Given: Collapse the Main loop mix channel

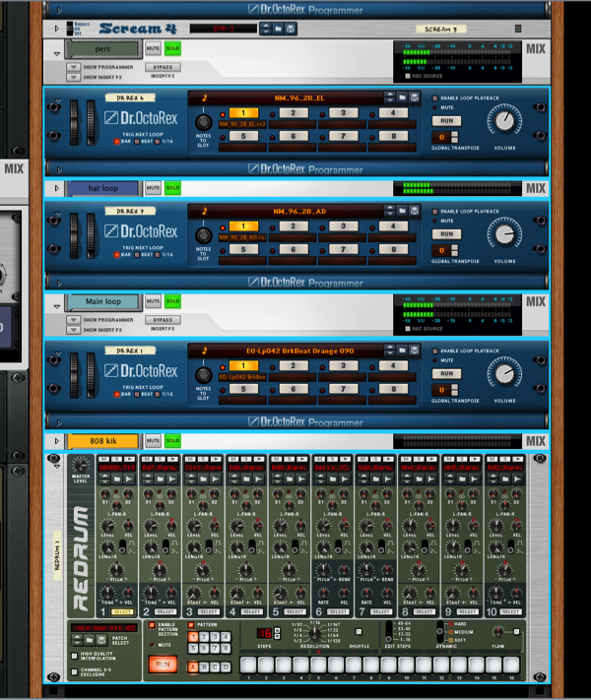Looking at the screenshot, I should tap(57, 307).
